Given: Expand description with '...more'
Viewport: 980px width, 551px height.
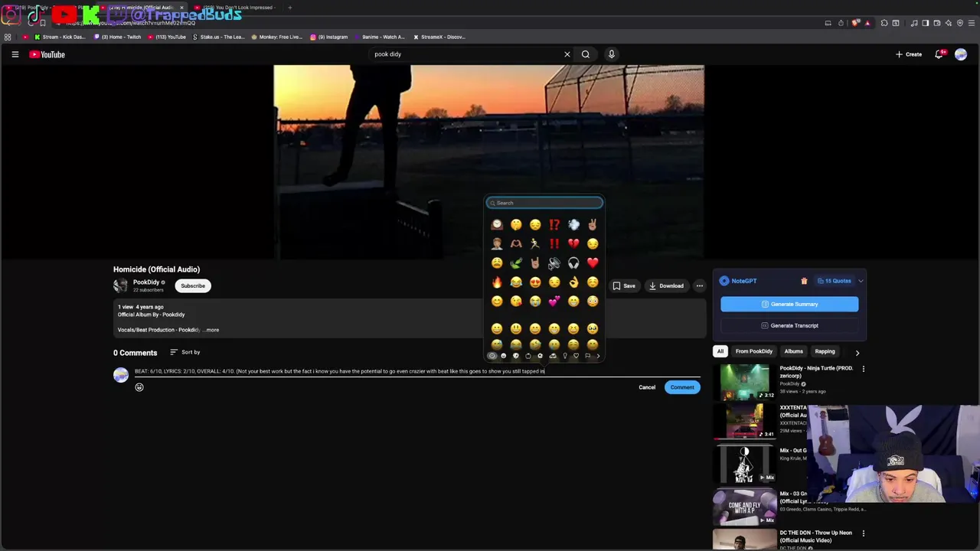Looking at the screenshot, I should [x=211, y=330].
